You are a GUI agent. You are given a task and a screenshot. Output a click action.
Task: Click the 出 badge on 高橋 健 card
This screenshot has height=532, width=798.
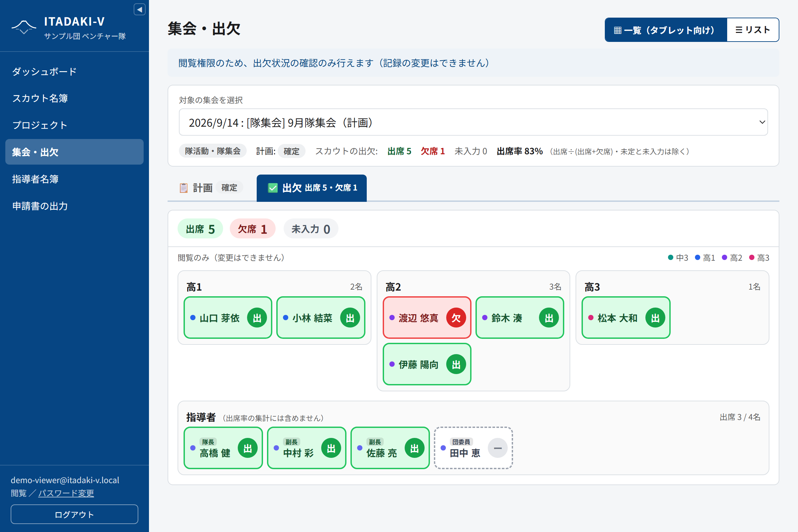click(248, 448)
